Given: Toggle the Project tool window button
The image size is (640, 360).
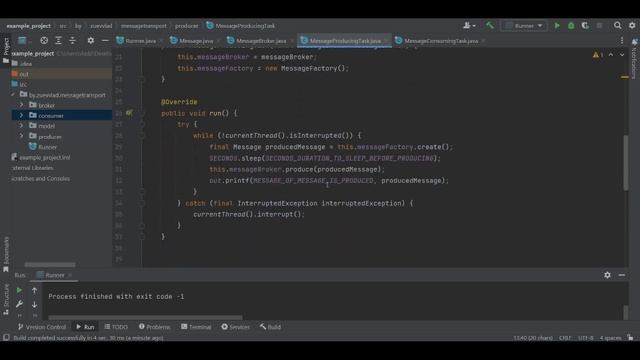Looking at the screenshot, I should point(6,51).
